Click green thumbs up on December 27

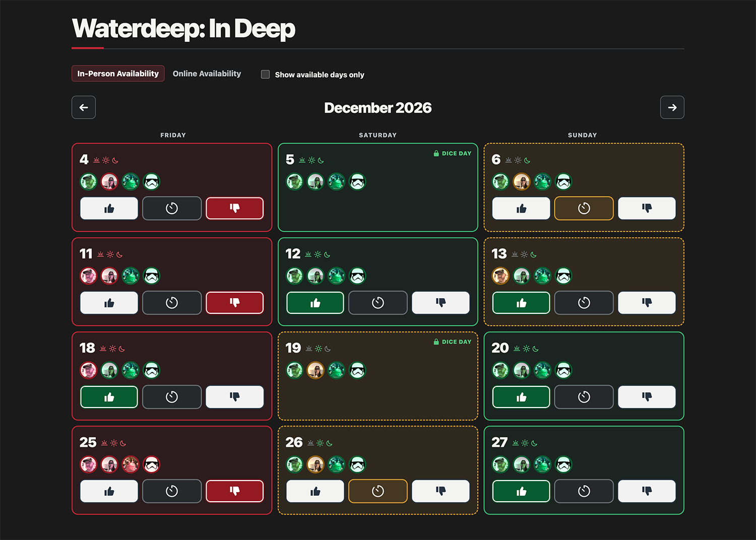[x=521, y=491]
